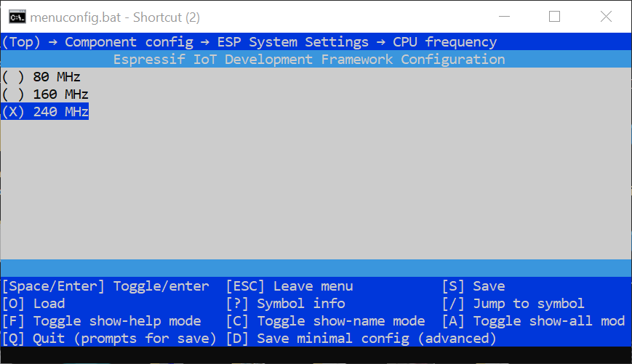Screen dimensions: 632x364
Task: Click the [S] Save shortcut label
Action: [x=473, y=286]
